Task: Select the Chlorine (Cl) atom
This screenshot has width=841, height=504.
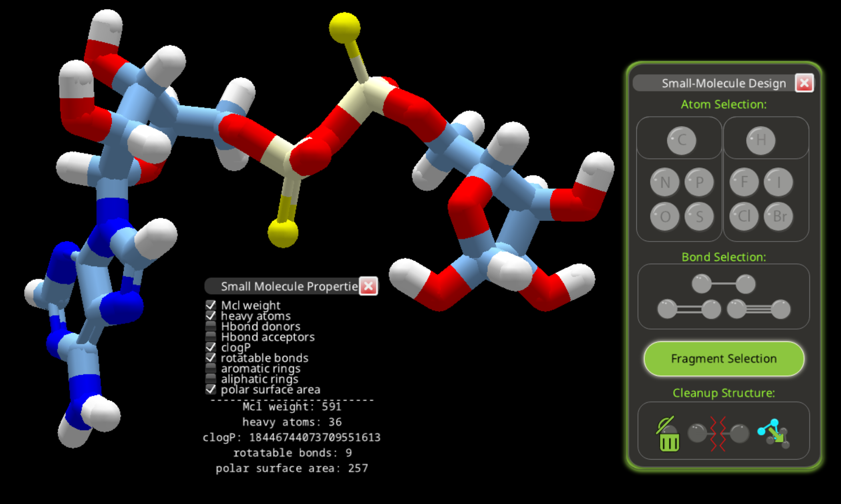Action: (x=744, y=217)
